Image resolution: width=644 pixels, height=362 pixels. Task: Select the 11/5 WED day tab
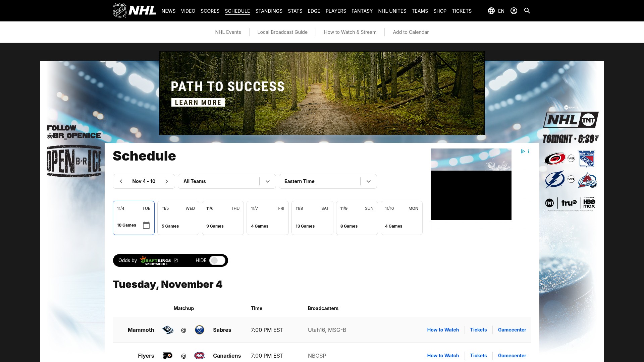click(x=178, y=218)
